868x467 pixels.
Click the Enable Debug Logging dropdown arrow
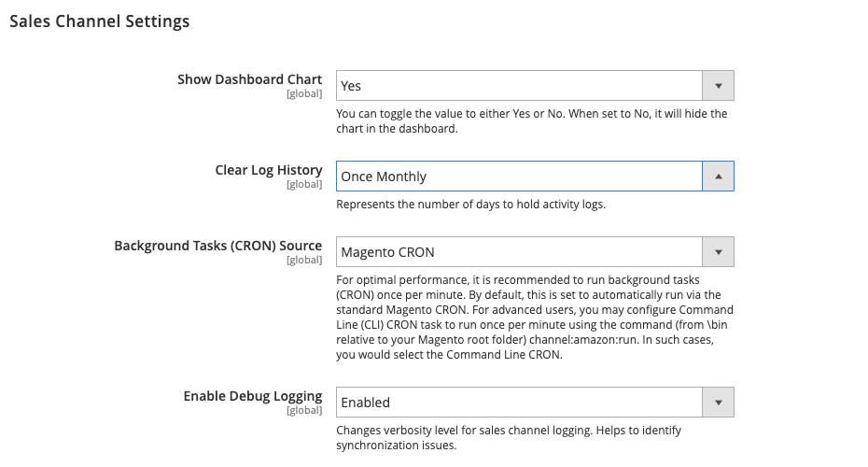[x=718, y=403]
